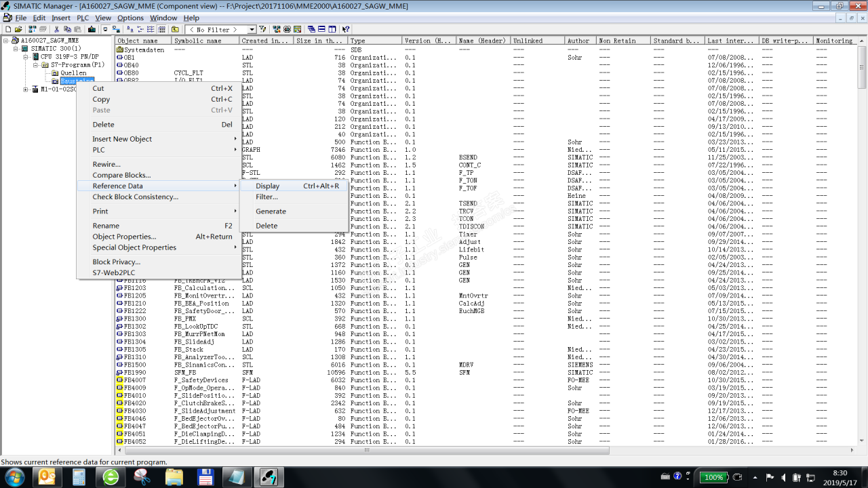This screenshot has width=868, height=488.
Task: Choose Rewire... from the context menu
Action: point(159,164)
